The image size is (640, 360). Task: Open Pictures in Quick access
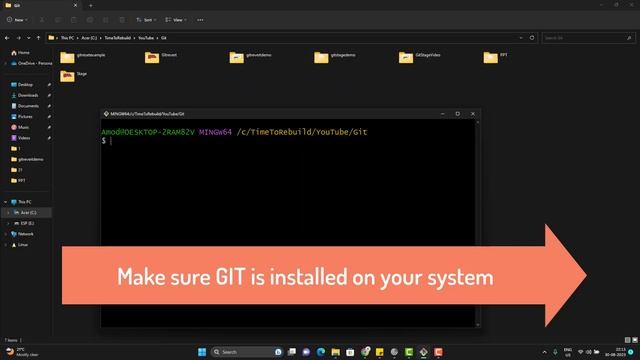click(x=22, y=116)
